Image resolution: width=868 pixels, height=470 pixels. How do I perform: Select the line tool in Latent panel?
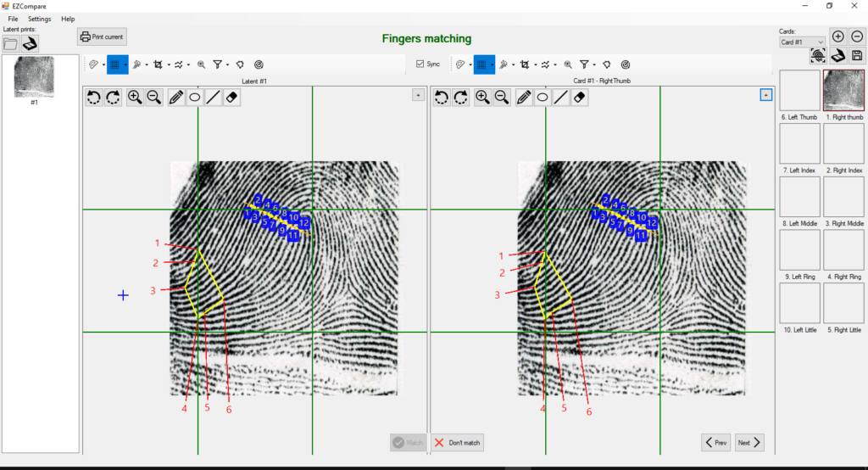click(214, 98)
